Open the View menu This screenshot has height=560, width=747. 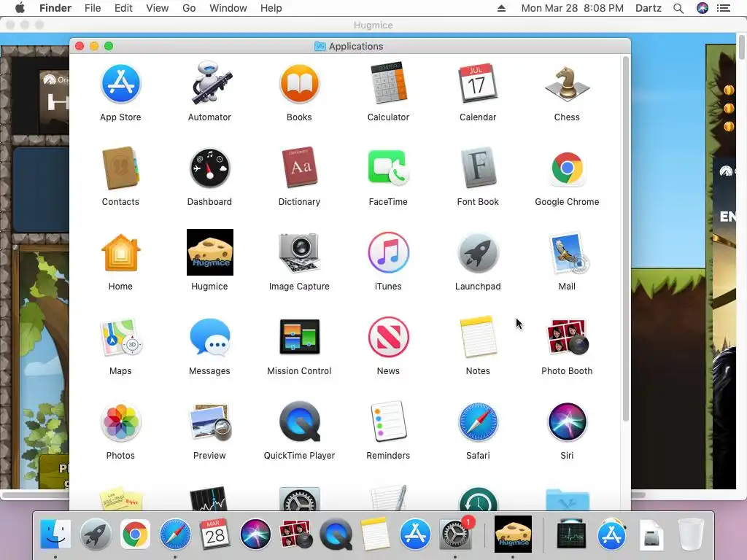pos(158,8)
